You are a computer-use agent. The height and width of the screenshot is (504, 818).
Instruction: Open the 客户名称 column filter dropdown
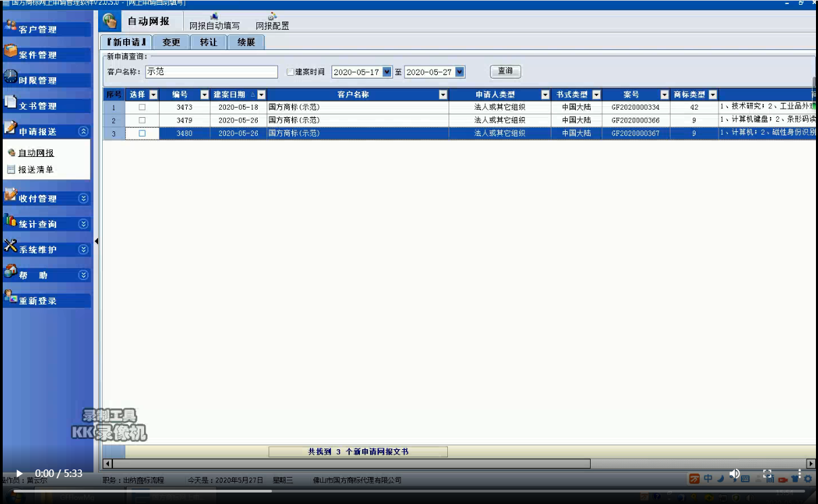click(x=443, y=95)
